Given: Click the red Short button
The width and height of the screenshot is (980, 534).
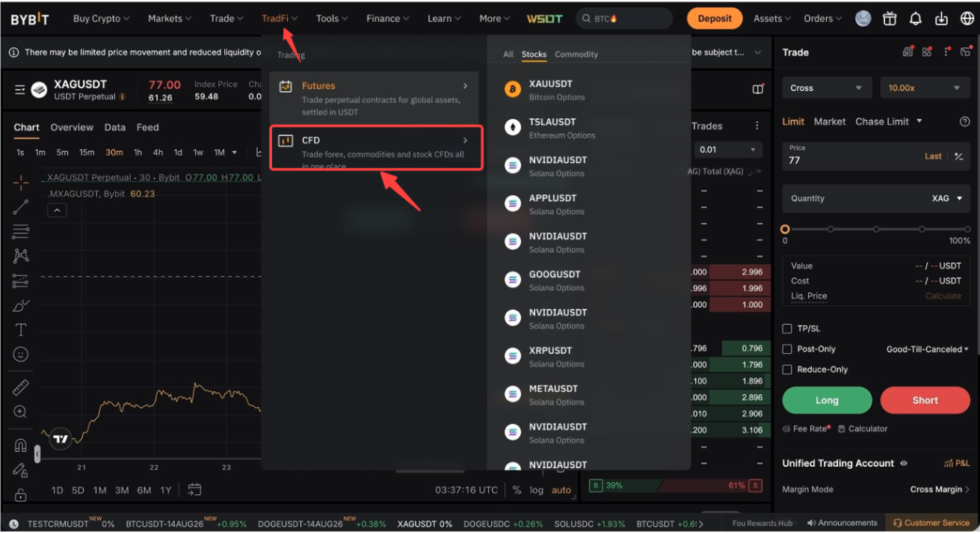Looking at the screenshot, I should coord(925,400).
